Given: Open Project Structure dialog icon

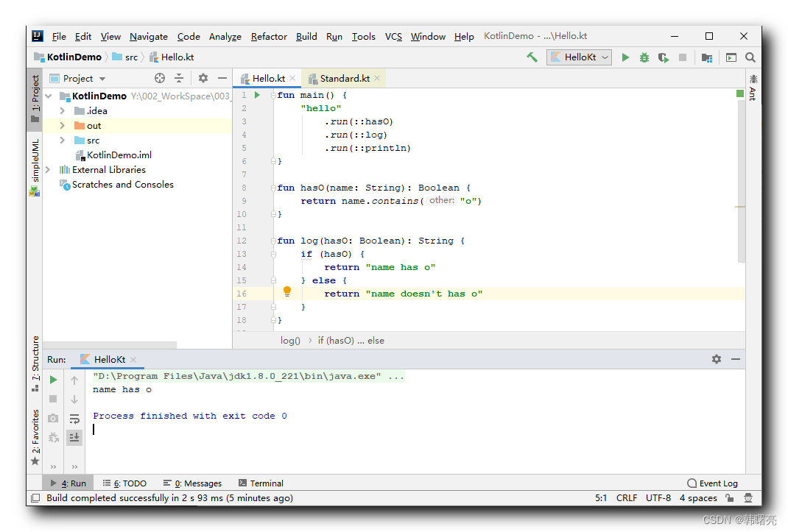Looking at the screenshot, I should click(706, 57).
